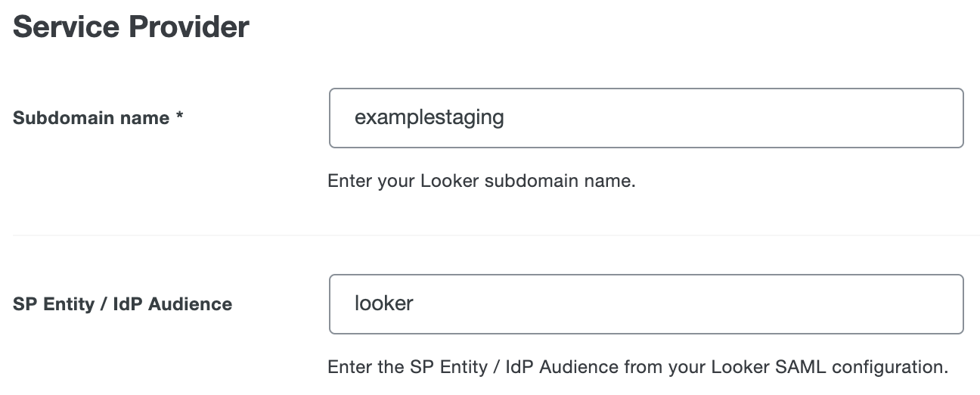
Task: Click the "Service Provider" section heading
Action: pos(131,27)
